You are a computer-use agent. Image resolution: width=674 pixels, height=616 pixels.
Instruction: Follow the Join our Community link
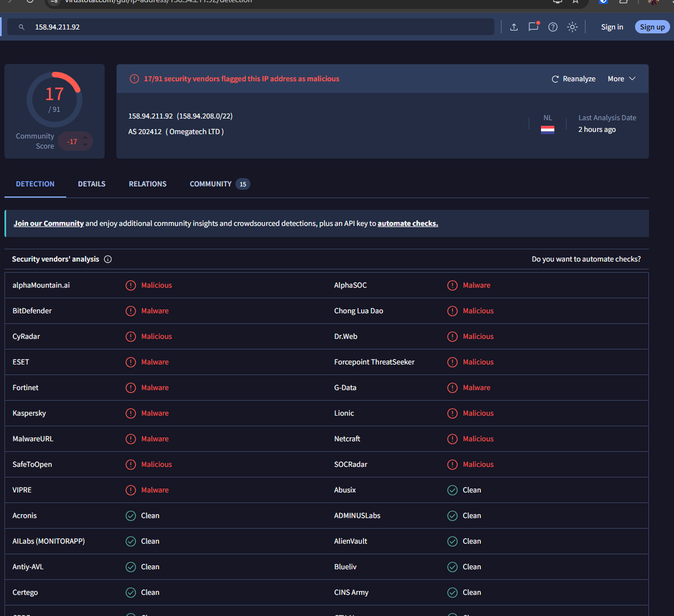pos(49,223)
